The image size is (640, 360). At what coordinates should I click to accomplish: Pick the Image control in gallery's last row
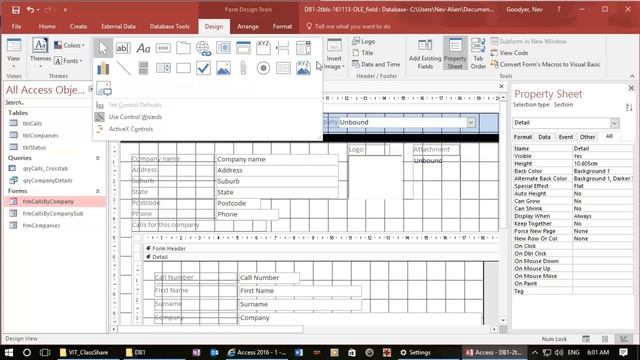pyautogui.click(x=104, y=88)
